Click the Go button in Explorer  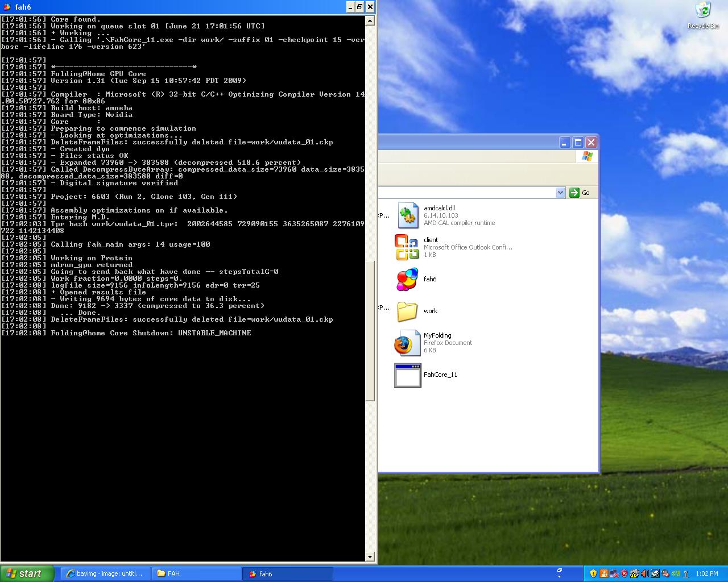[x=581, y=193]
